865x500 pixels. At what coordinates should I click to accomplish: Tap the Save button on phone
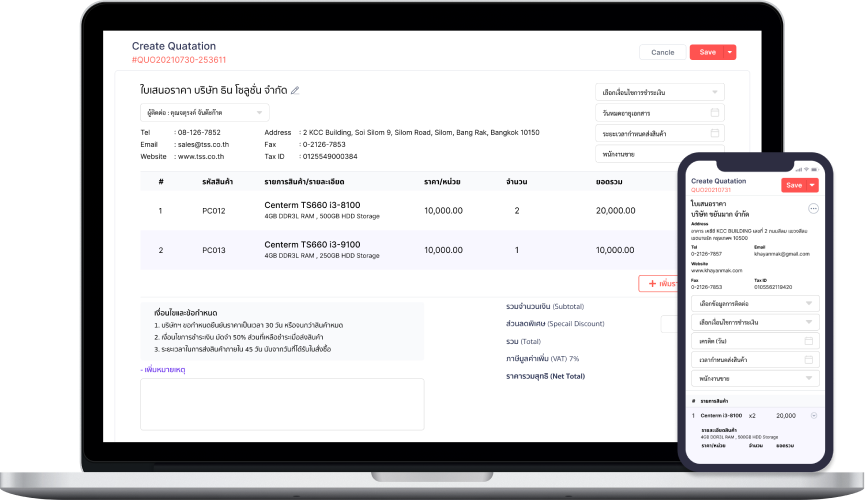794,185
